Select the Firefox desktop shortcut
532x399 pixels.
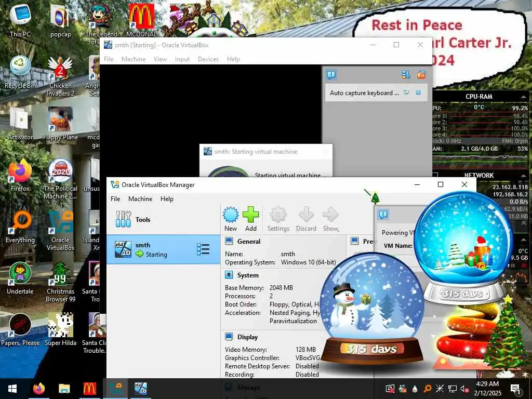click(x=20, y=175)
